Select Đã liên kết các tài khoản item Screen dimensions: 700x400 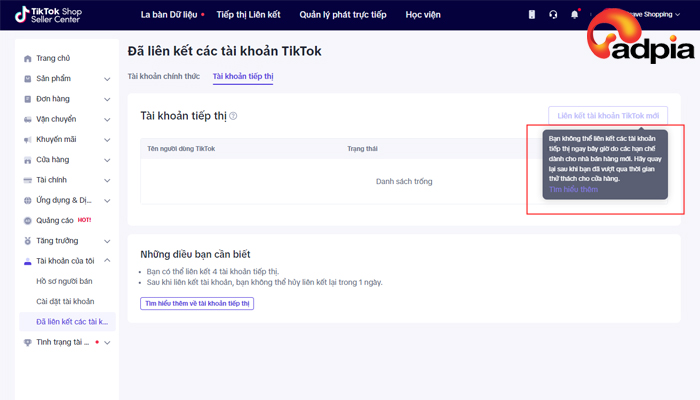point(67,322)
